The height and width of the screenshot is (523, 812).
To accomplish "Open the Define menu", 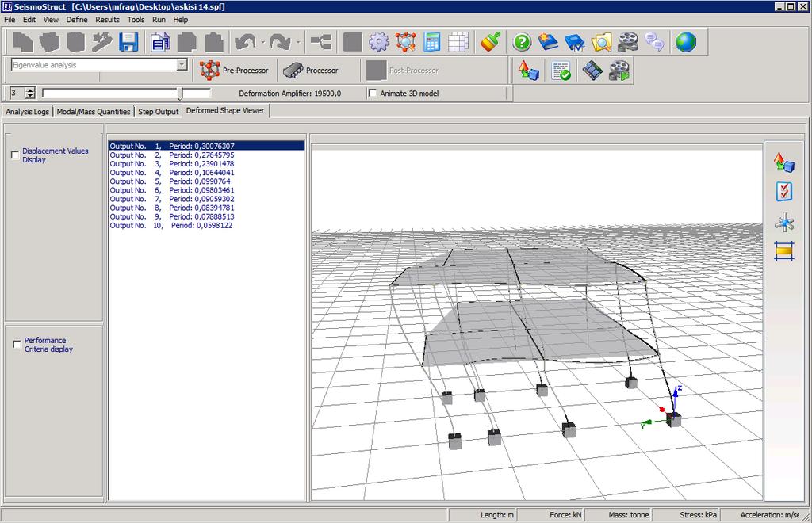I will tap(77, 20).
